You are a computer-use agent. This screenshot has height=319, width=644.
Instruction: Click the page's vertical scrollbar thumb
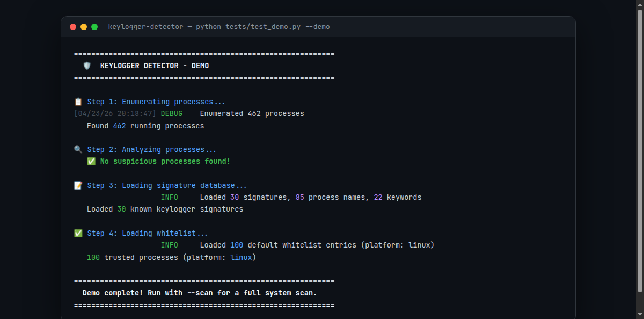(x=639, y=150)
